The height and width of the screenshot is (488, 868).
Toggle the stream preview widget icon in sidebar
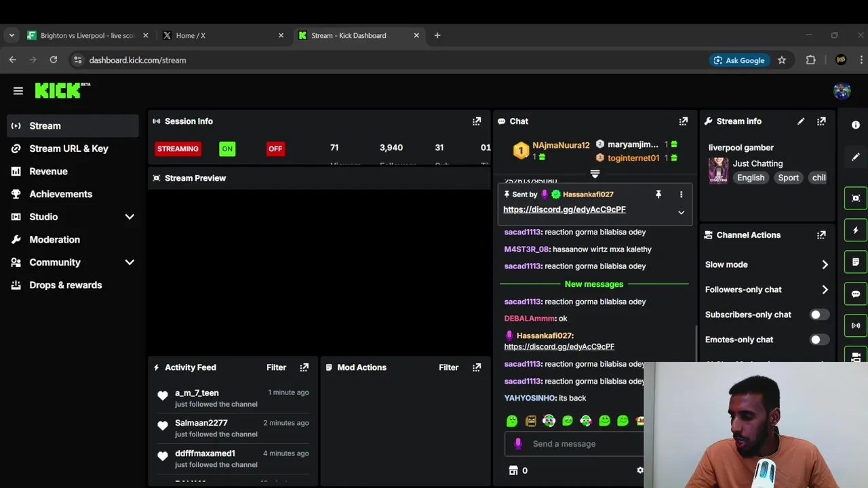point(856,198)
